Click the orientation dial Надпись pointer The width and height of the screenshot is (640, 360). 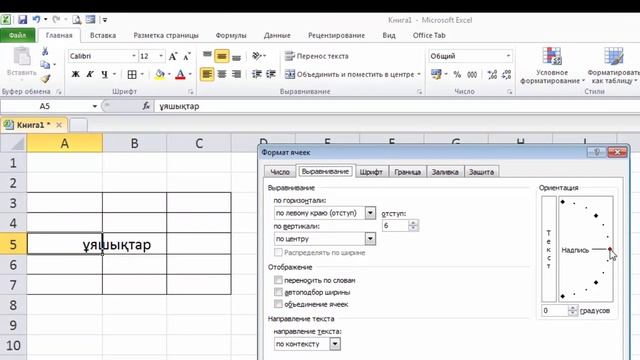pyautogui.click(x=610, y=249)
